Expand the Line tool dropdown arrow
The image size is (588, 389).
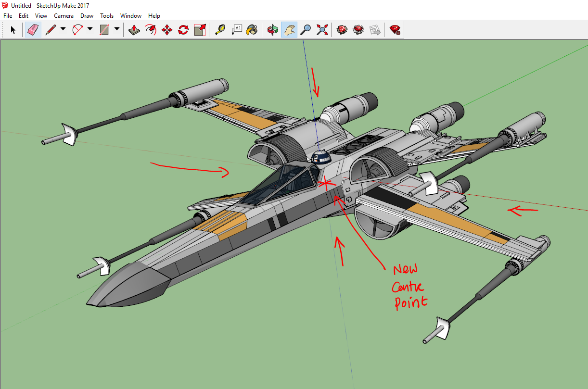click(x=63, y=29)
